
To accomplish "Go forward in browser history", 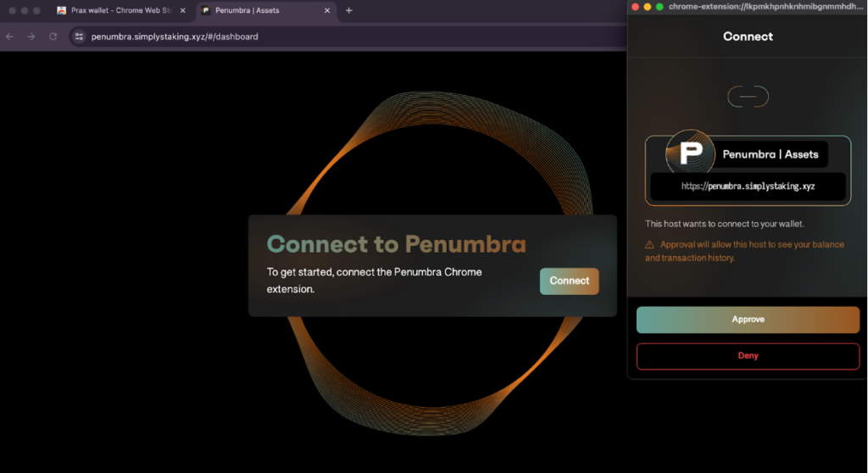I will coord(31,36).
